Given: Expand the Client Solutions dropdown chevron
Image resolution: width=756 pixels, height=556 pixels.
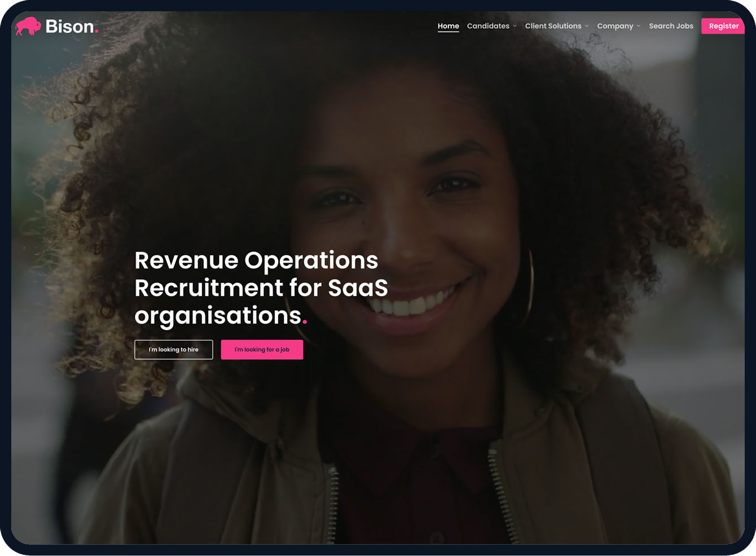Looking at the screenshot, I should click(x=587, y=26).
